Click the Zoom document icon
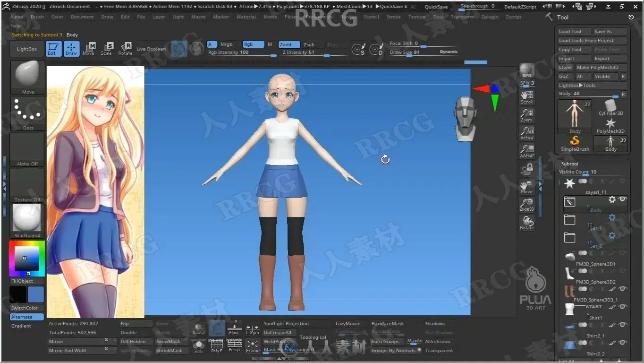This screenshot has width=644, height=363. click(x=527, y=115)
